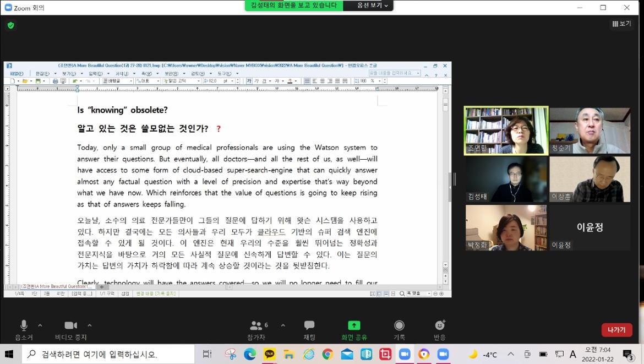Open the 보기 view layout menu

coord(622,24)
